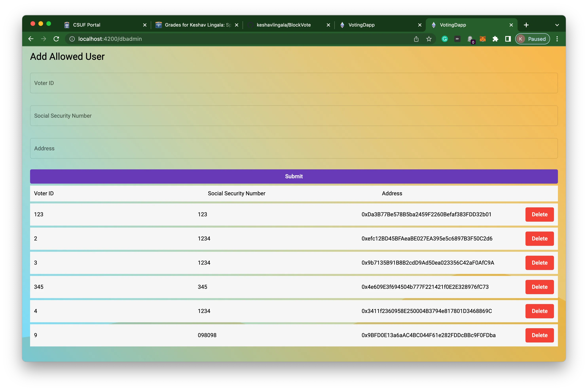
Task: Click the Social Security Number input
Action: click(294, 116)
